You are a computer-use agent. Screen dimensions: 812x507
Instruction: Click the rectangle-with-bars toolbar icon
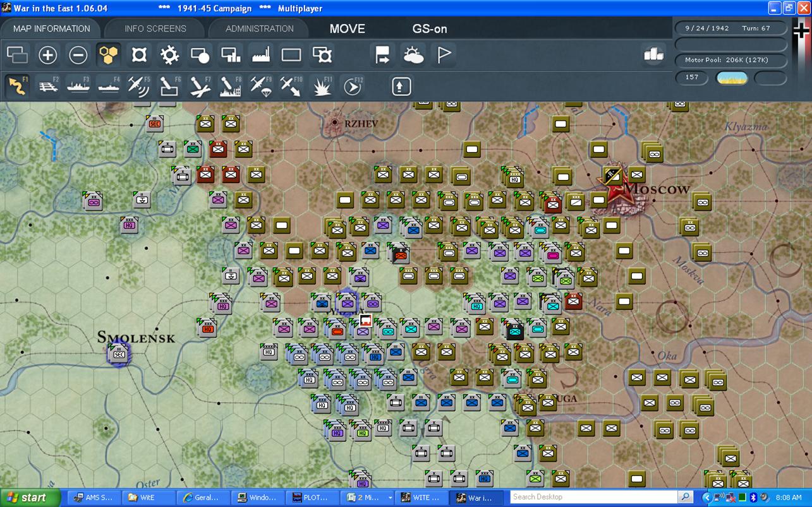(x=230, y=55)
